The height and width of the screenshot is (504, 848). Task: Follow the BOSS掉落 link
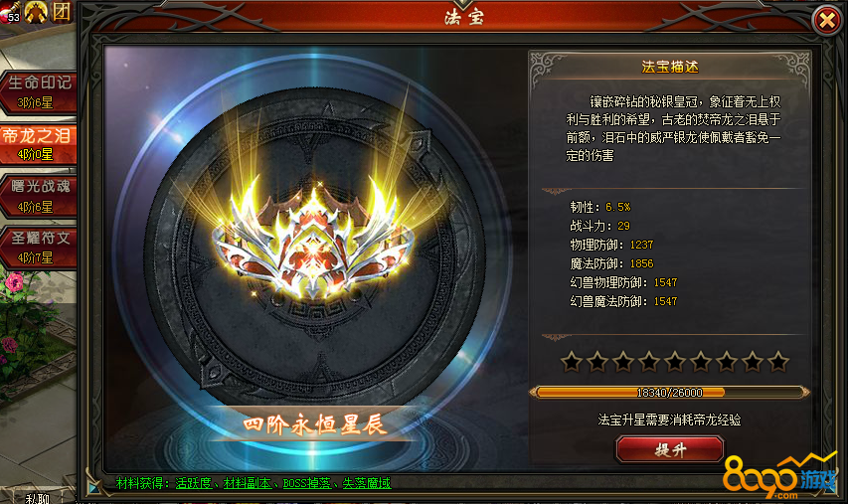point(306,483)
